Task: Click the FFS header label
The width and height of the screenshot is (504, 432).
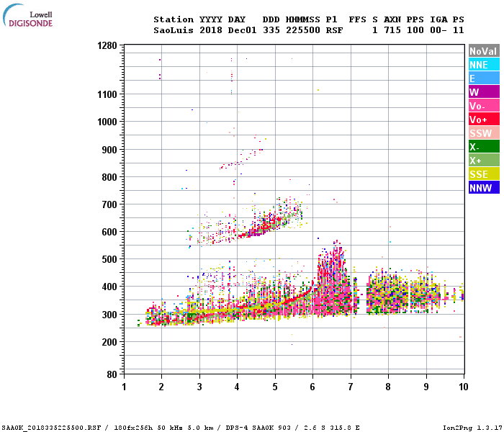Action: pyautogui.click(x=357, y=19)
